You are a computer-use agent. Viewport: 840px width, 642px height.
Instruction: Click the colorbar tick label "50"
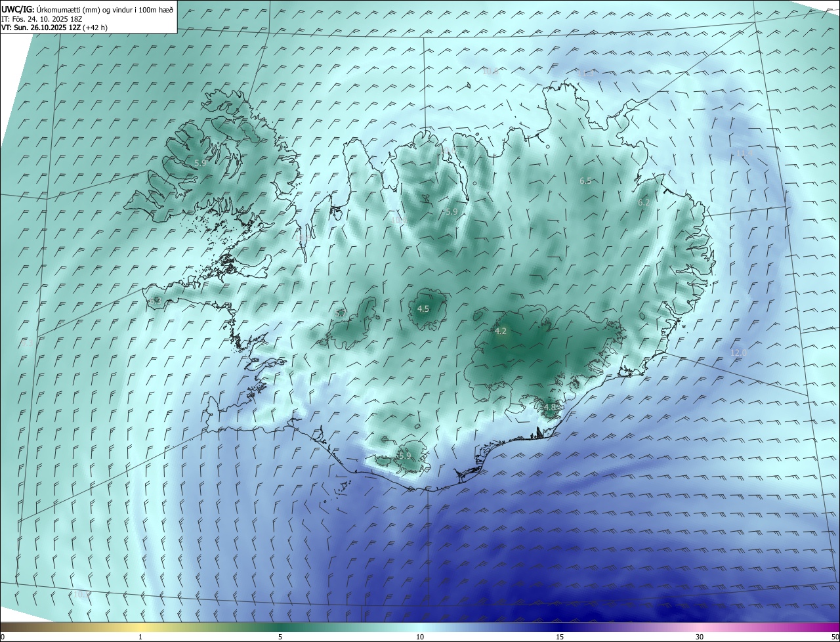[835, 637]
